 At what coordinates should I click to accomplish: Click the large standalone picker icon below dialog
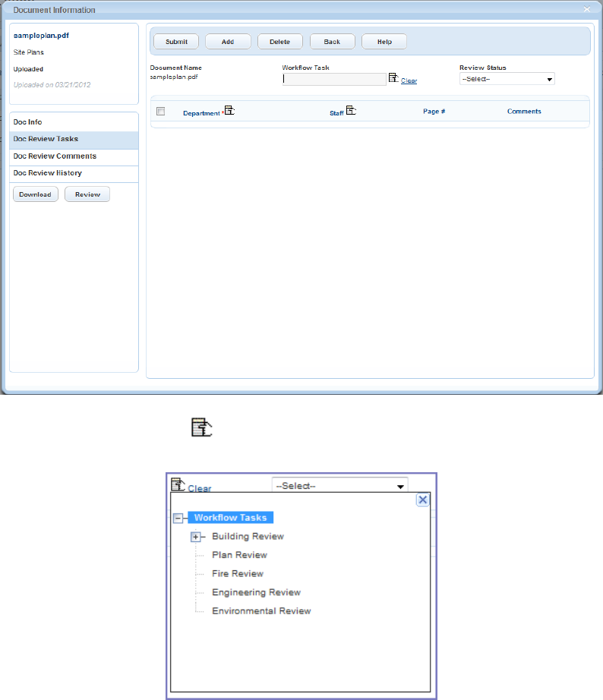201,427
